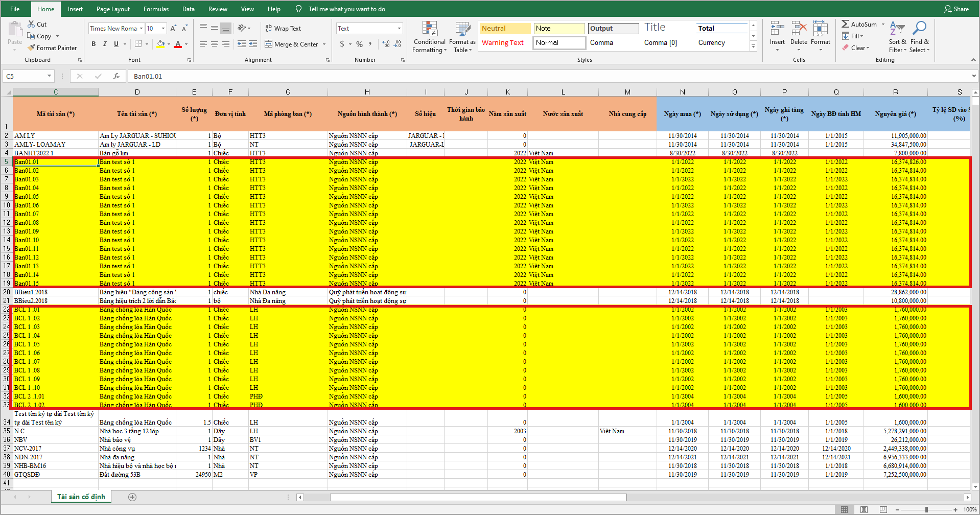Toggle Wrap Text for the cell
The image size is (980, 515).
click(x=283, y=29)
